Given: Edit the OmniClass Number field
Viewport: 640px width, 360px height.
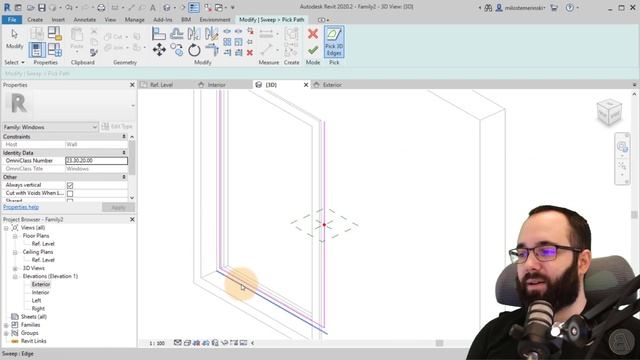Looking at the screenshot, I should [x=96, y=161].
